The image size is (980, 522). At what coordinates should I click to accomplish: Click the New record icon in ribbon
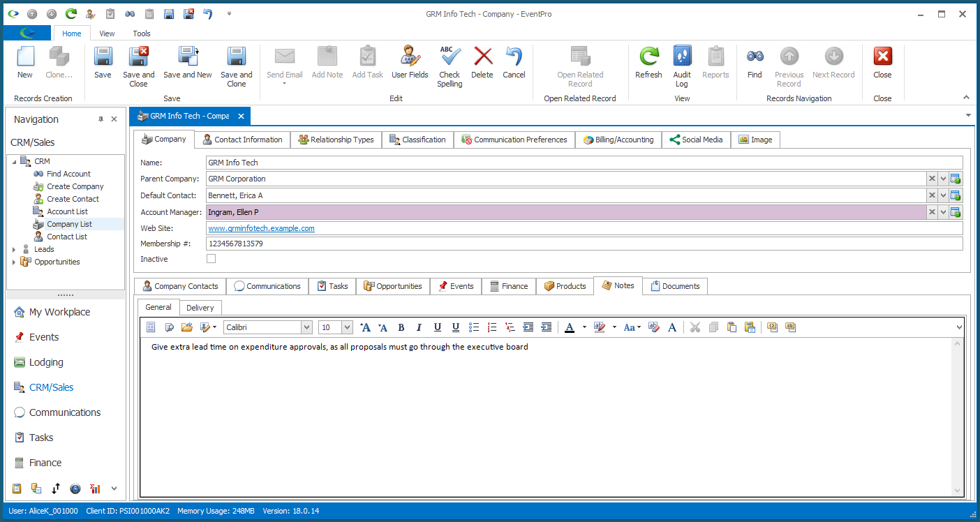pyautogui.click(x=25, y=57)
